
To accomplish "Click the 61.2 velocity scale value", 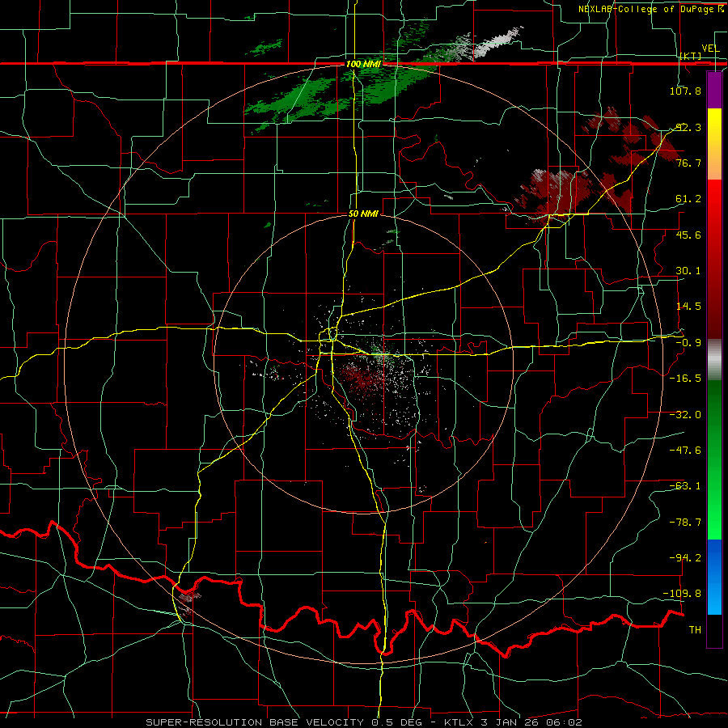I will tap(688, 199).
